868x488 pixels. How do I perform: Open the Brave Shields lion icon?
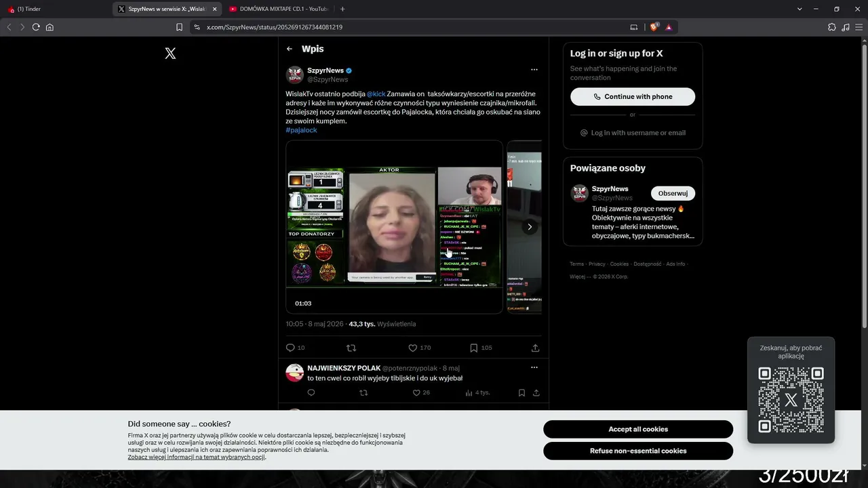tap(654, 27)
